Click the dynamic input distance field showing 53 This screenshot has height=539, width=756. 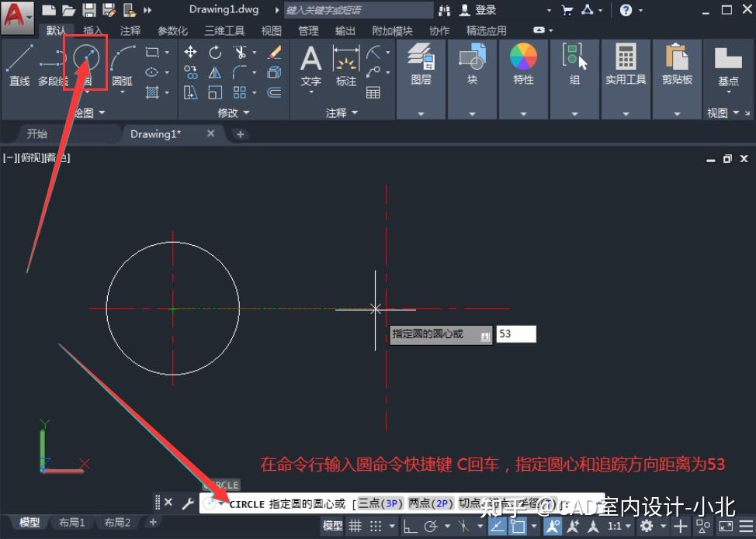click(x=516, y=333)
